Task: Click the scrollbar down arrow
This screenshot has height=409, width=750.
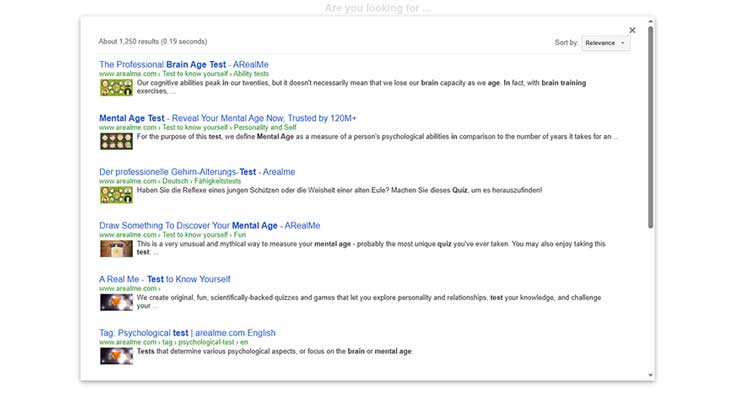Action: (651, 375)
